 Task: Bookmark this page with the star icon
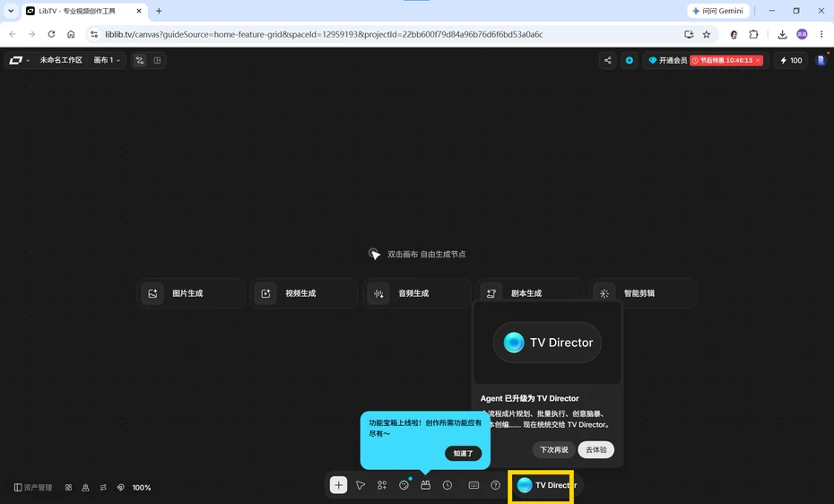[x=707, y=34]
